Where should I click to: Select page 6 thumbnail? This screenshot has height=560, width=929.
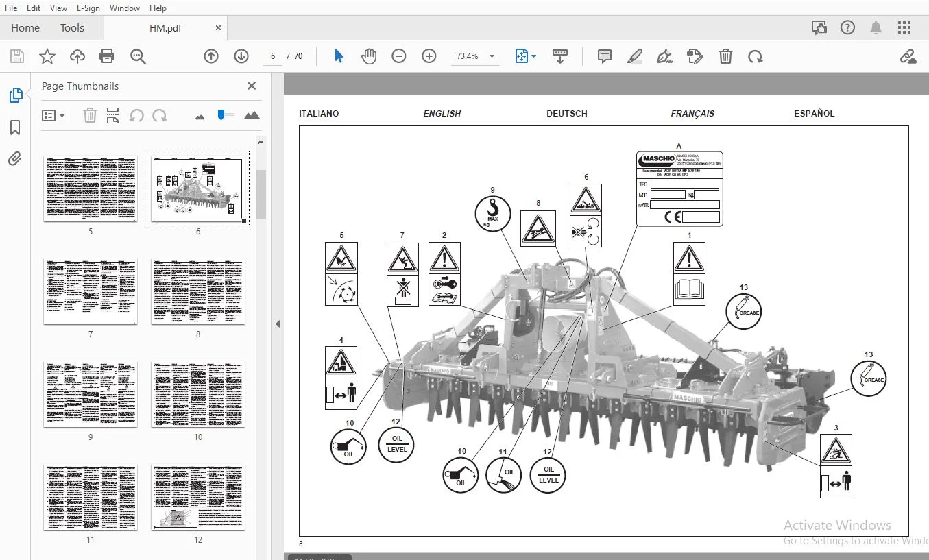[198, 188]
